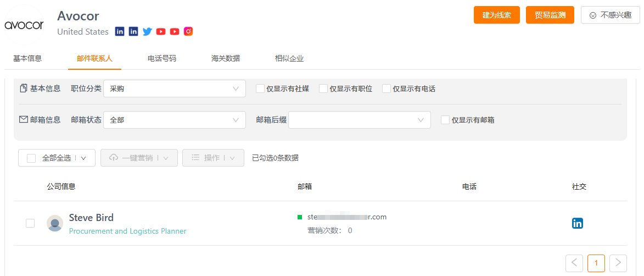Open Steve Bird contact name
Viewport: 644px width, 276px height.
point(91,218)
